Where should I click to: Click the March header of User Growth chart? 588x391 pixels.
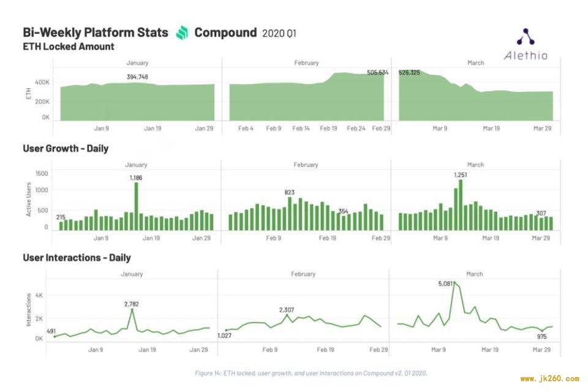coord(475,165)
